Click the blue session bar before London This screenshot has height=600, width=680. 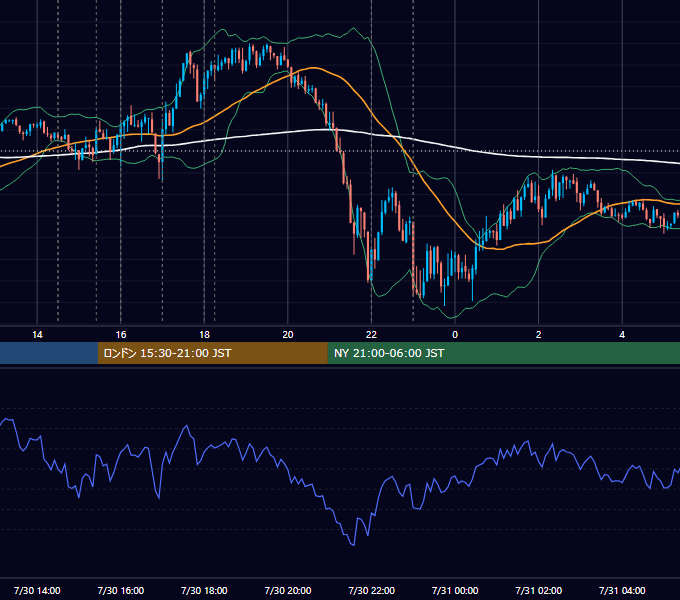click(x=49, y=353)
